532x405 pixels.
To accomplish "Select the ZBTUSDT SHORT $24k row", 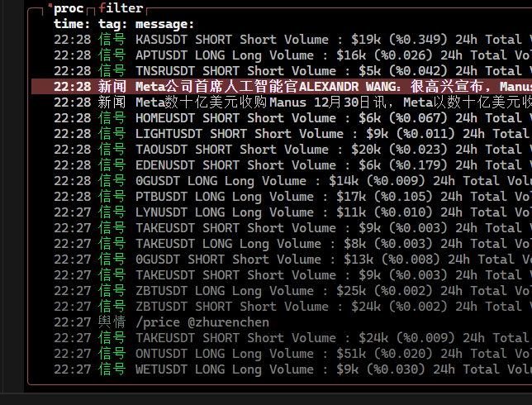I will pyautogui.click(x=282, y=307).
